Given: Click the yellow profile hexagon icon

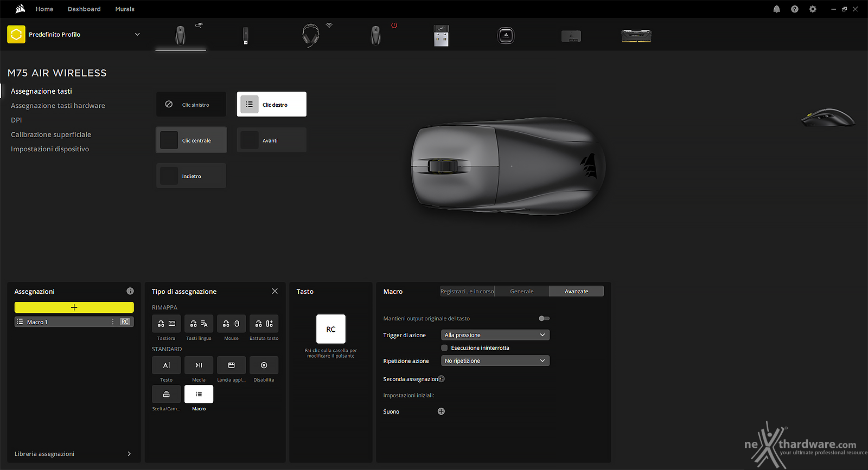Looking at the screenshot, I should [x=16, y=34].
